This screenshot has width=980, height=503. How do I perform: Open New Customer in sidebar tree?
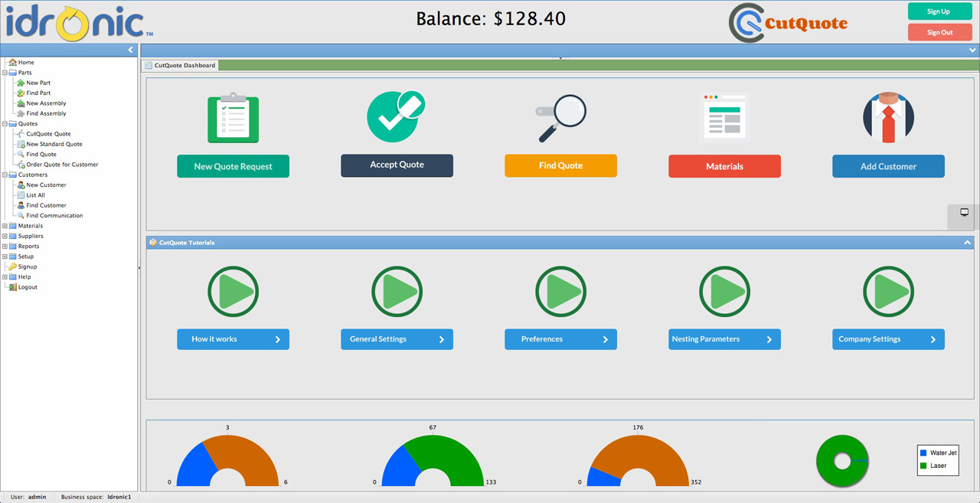click(46, 185)
